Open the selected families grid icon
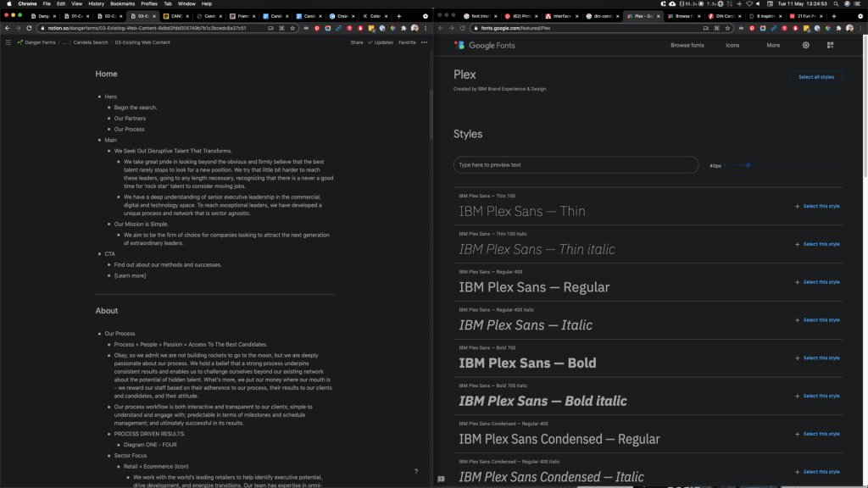This screenshot has width=868, height=488. click(831, 45)
